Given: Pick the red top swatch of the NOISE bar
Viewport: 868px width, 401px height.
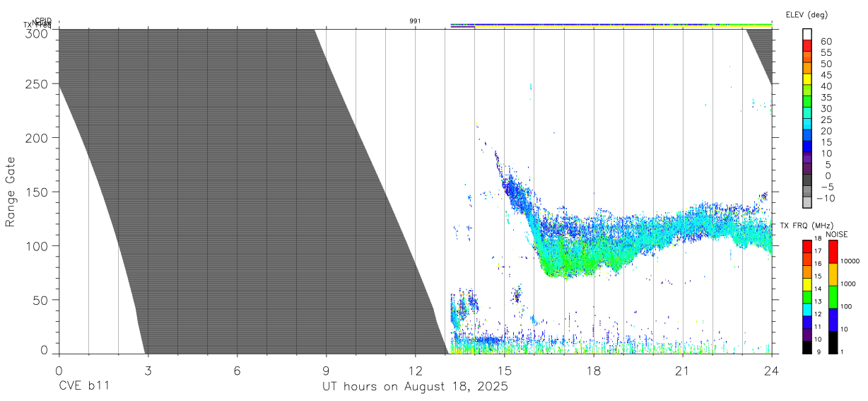Looking at the screenshot, I should click(832, 251).
